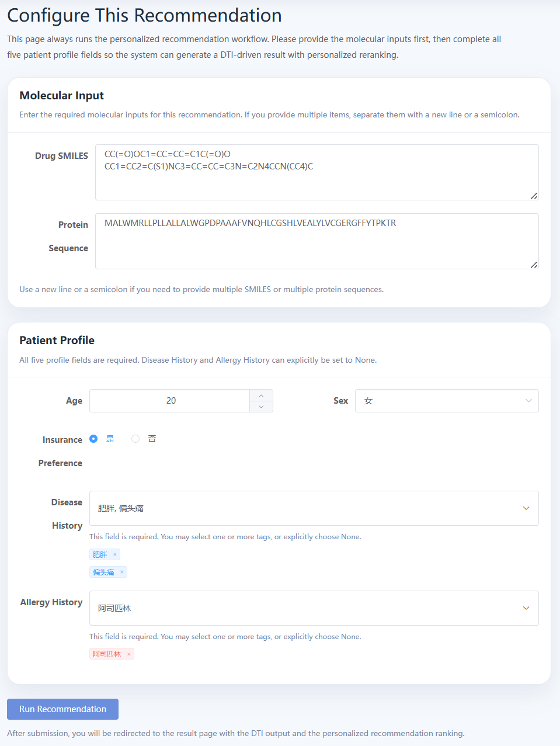Screen dimensions: 560x746
Task: Focus the Drug SMILES text area
Action: coord(317,172)
